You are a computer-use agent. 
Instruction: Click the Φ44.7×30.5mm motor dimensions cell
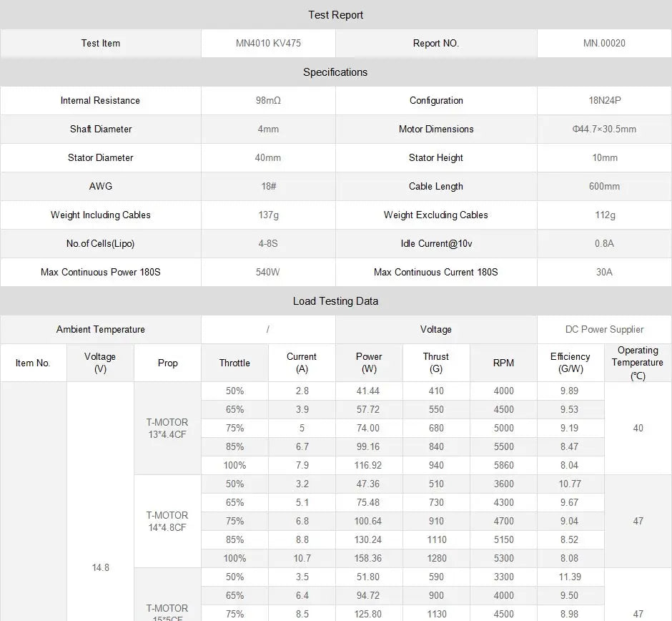click(x=604, y=129)
